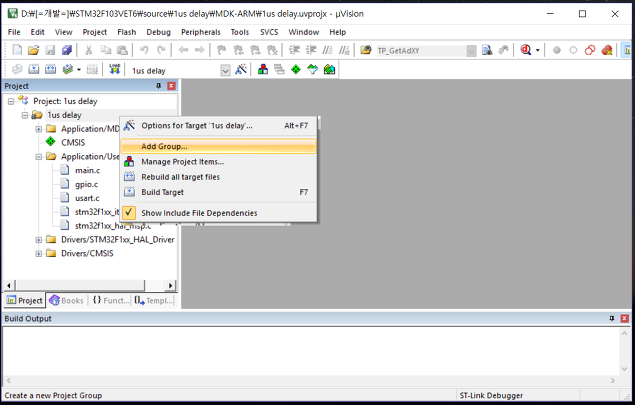This screenshot has height=405, width=635.
Task: Collapse the 1us delay target node
Action: point(25,115)
